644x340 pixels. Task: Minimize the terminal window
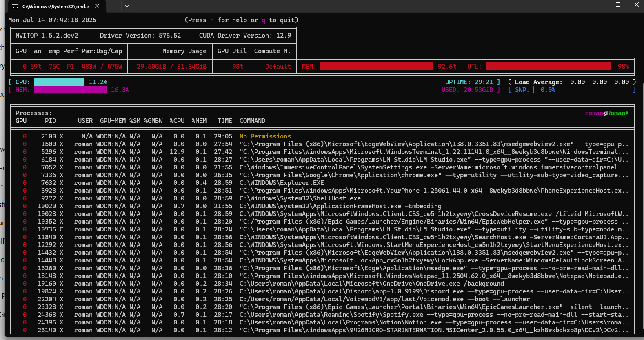click(x=599, y=4)
